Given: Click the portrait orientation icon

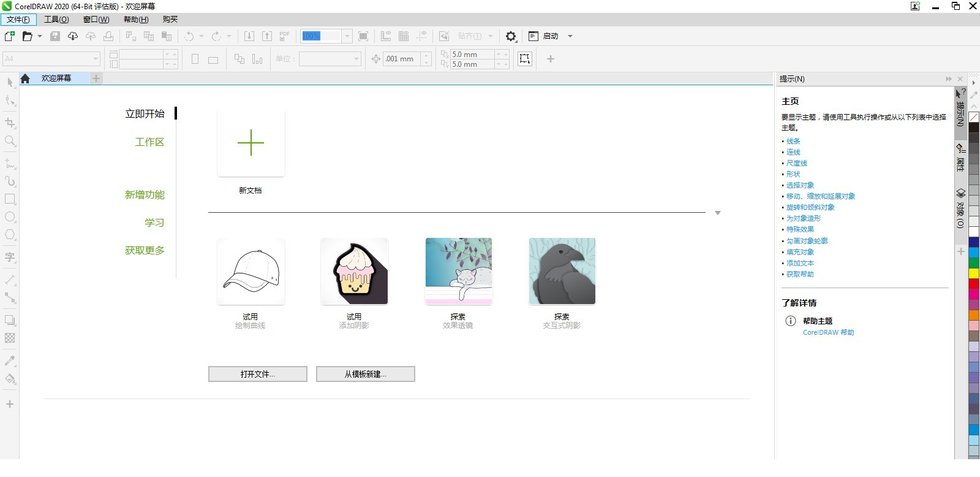Looking at the screenshot, I should pyautogui.click(x=195, y=59).
